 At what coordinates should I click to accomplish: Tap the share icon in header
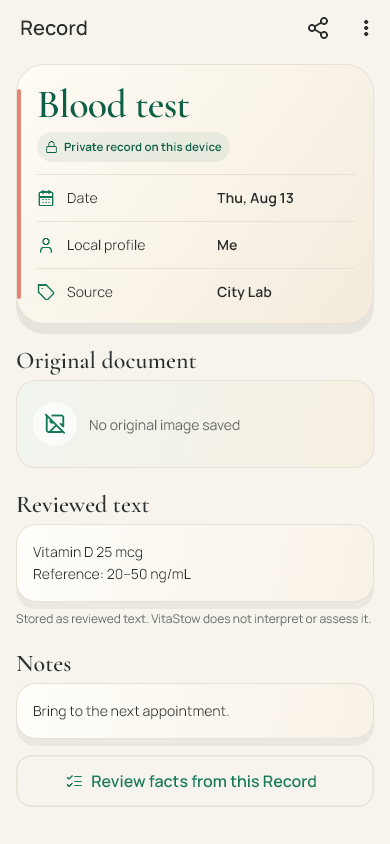318,28
